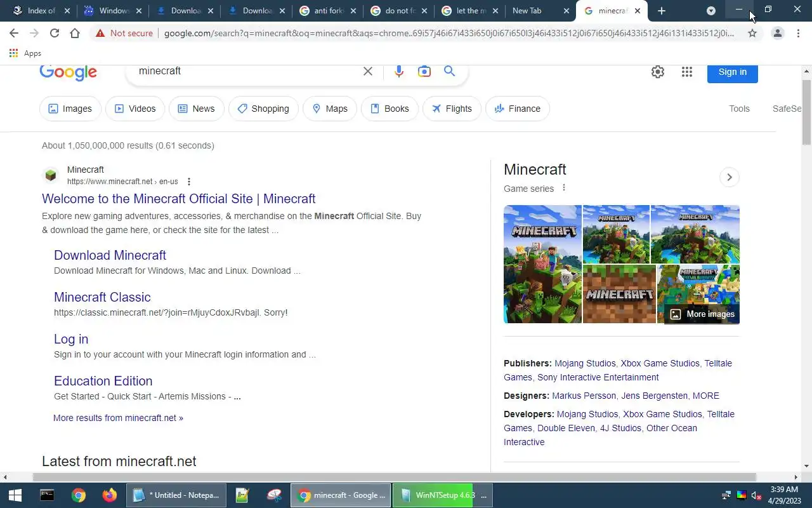Click the Not secure warning icon
Screen dimensions: 812x508
(100, 33)
